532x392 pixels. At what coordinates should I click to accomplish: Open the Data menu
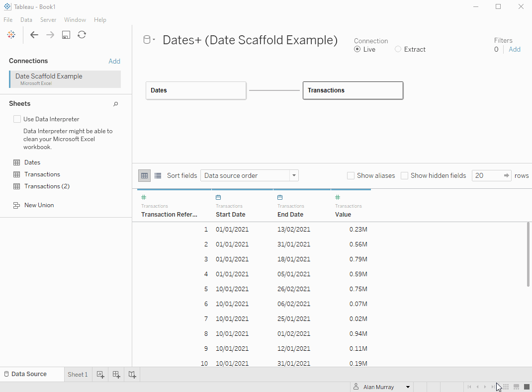pos(26,20)
